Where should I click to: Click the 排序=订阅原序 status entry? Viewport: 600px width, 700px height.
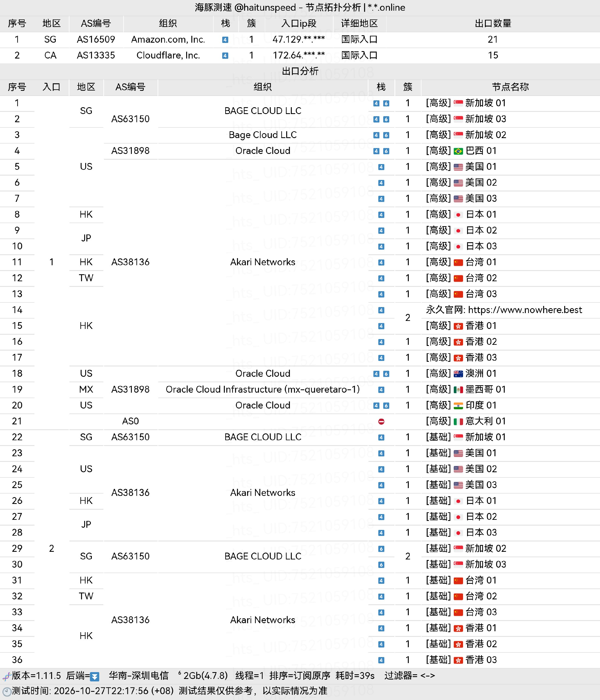click(300, 676)
